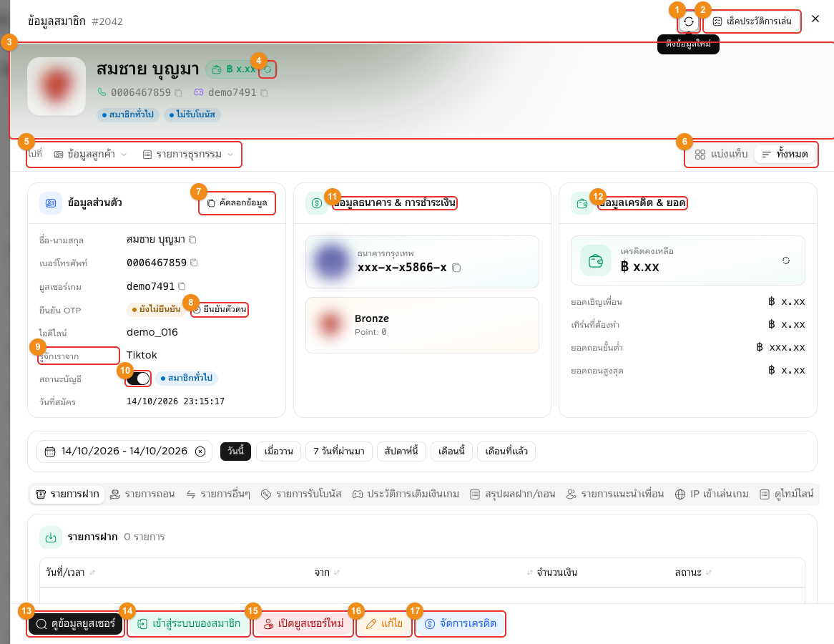Image resolution: width=834 pixels, height=644 pixels.
Task: Toggle the สถานะบัญชี account switch
Action: pos(138,379)
